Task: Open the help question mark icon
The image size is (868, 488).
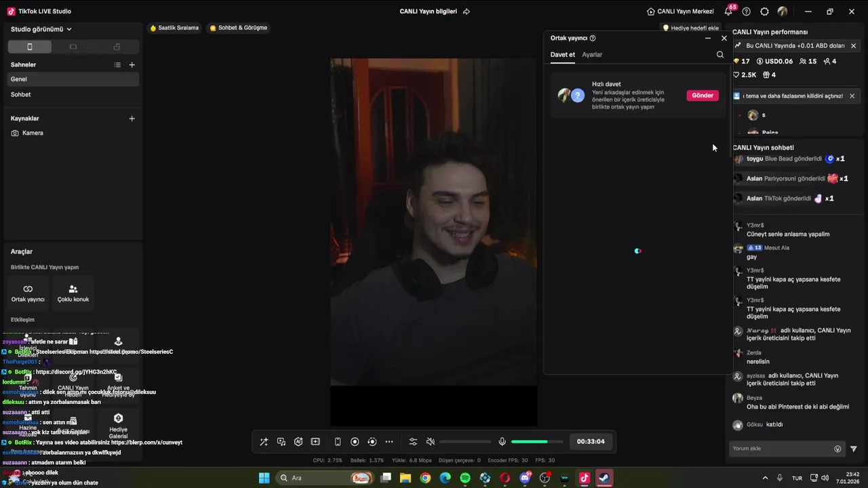Action: pos(747,12)
